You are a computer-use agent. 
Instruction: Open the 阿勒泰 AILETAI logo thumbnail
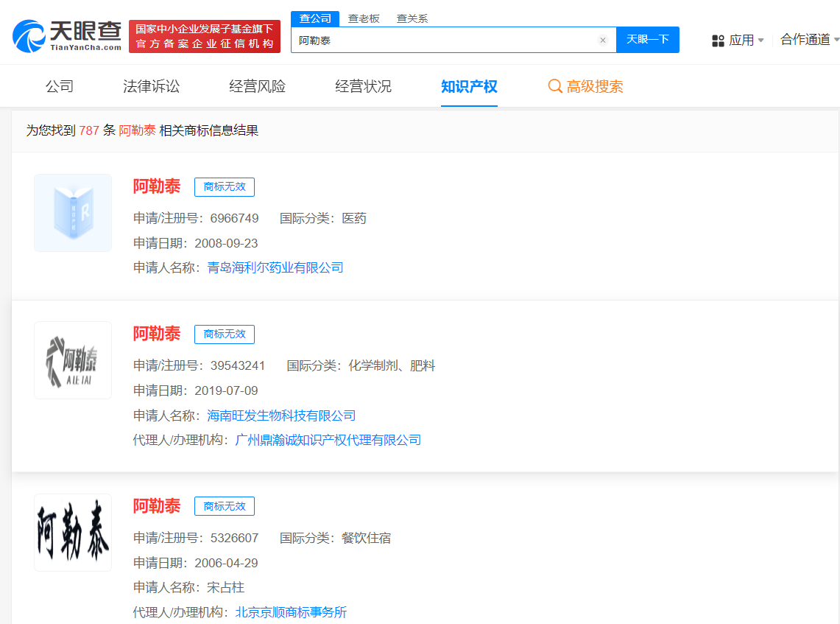coord(73,360)
